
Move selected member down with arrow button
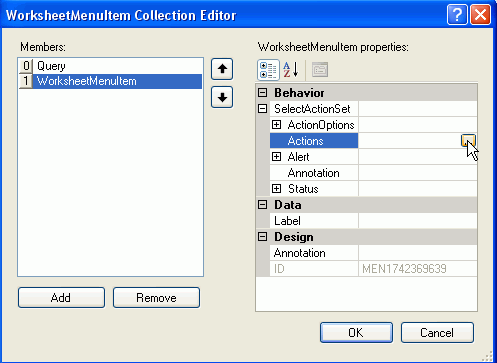click(x=222, y=97)
